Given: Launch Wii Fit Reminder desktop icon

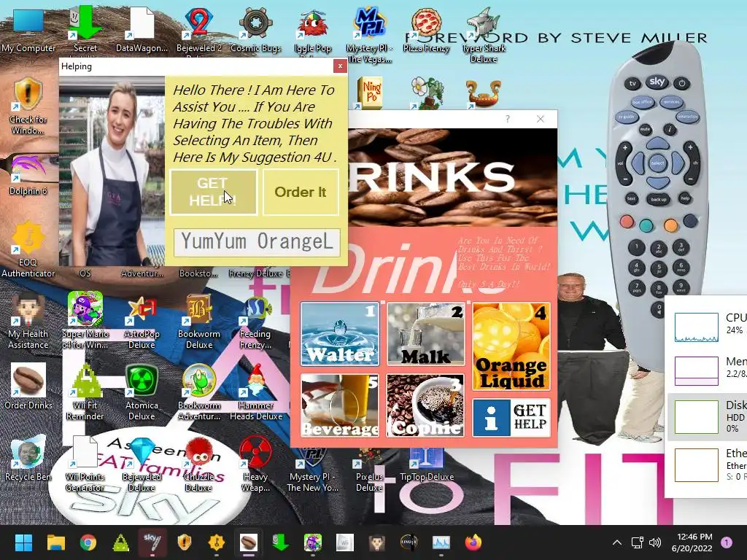Looking at the screenshot, I should [85, 392].
